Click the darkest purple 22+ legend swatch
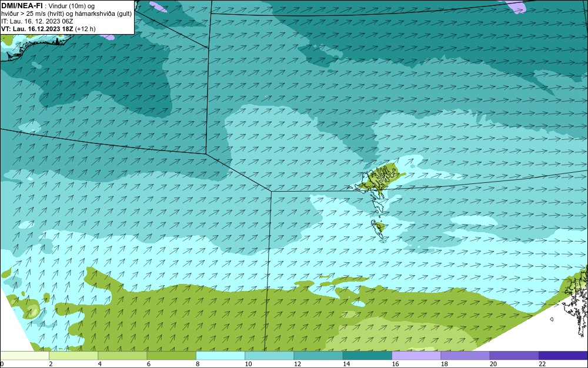The height and width of the screenshot is (368, 588). click(x=563, y=355)
